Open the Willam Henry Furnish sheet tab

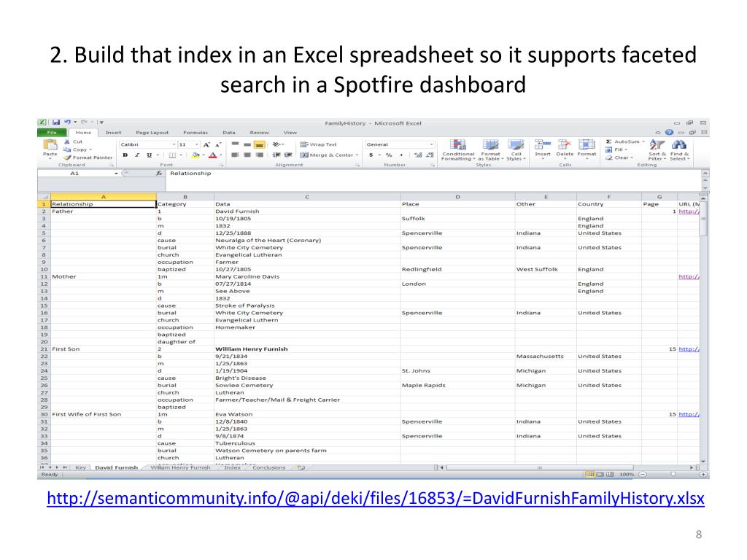coord(180,467)
